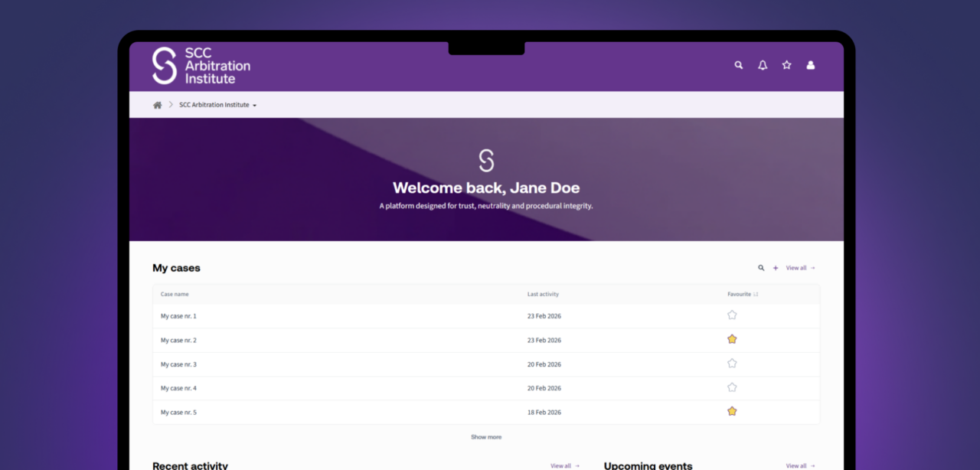
Task: Open the user profile icon
Action: pos(810,66)
